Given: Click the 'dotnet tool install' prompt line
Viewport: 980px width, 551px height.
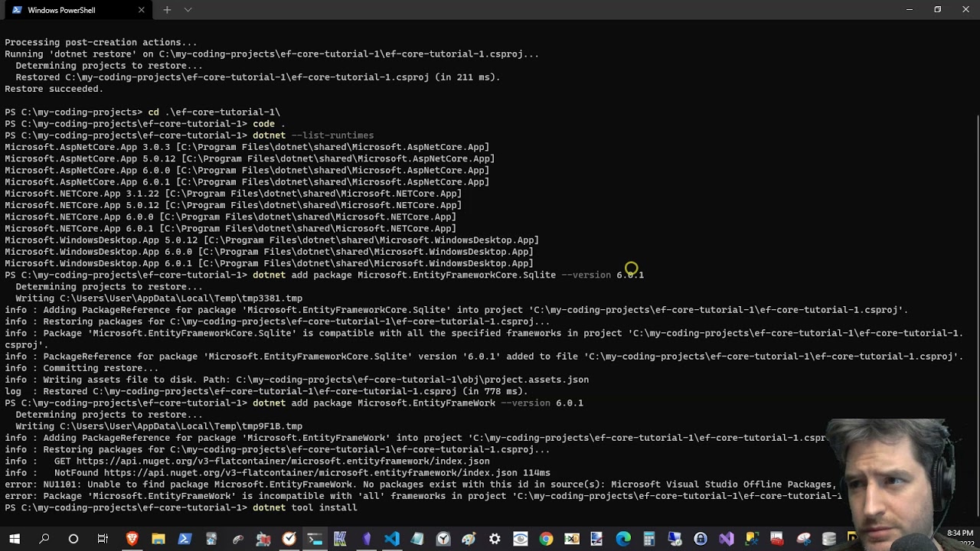Looking at the screenshot, I should pos(181,507).
